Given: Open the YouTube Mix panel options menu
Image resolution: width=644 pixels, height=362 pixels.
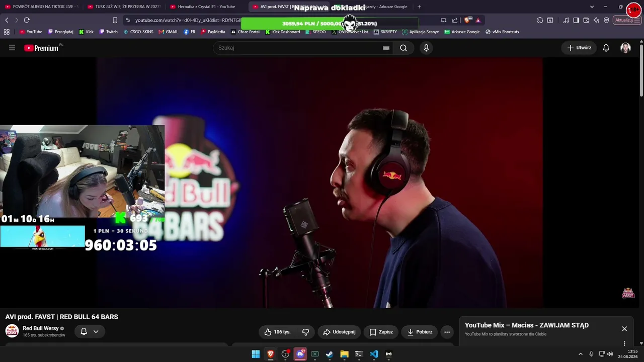Looking at the screenshot, I should click(624, 344).
